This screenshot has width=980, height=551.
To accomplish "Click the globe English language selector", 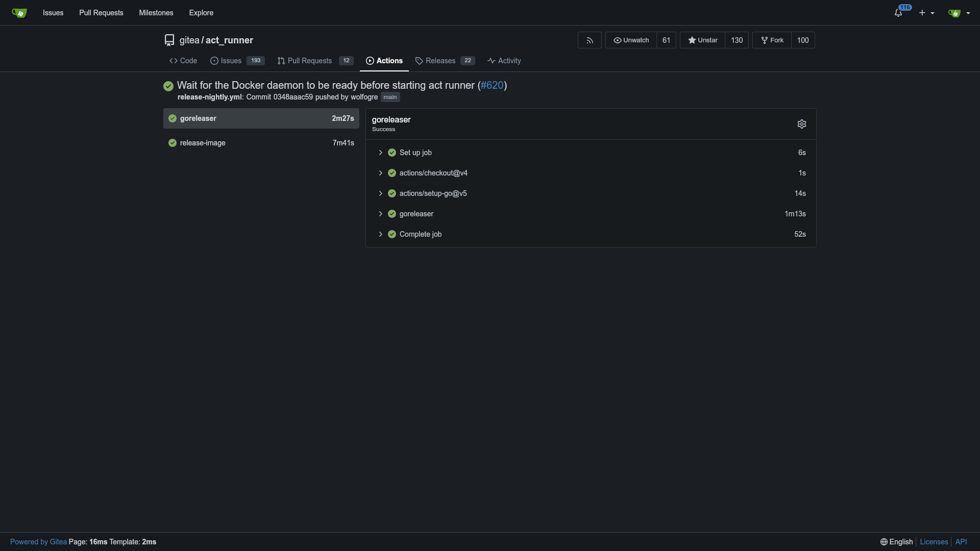I will [x=896, y=542].
